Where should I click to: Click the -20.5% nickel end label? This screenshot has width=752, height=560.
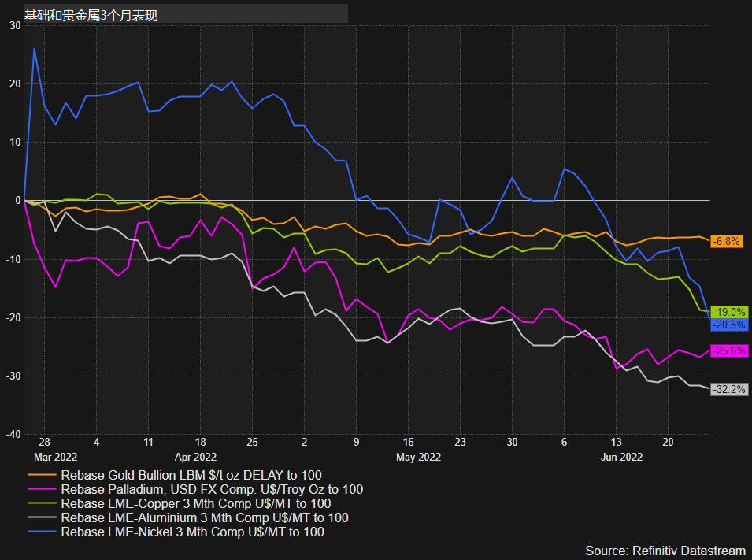[729, 325]
